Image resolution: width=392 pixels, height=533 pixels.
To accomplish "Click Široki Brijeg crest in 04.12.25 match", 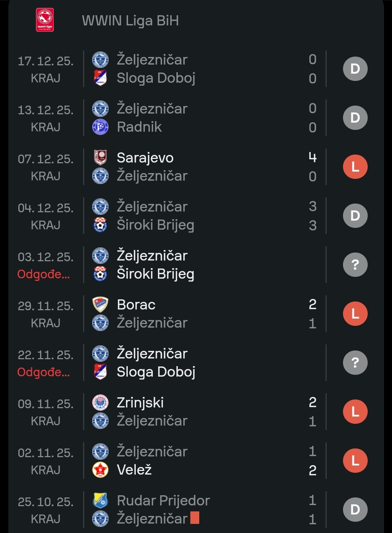I will 100,225.
